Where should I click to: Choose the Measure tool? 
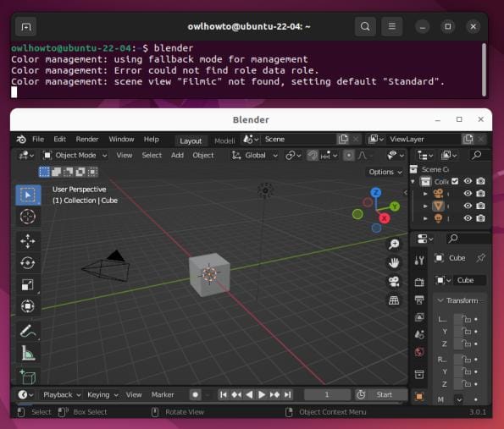[x=28, y=353]
